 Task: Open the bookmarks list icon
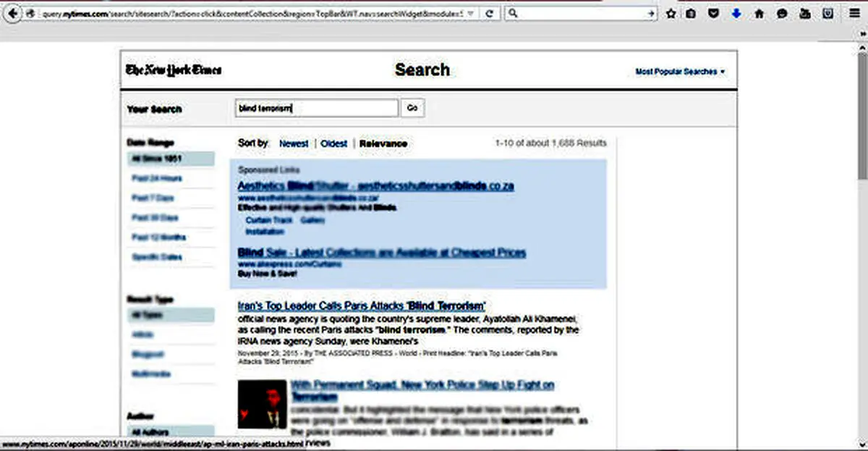692,14
